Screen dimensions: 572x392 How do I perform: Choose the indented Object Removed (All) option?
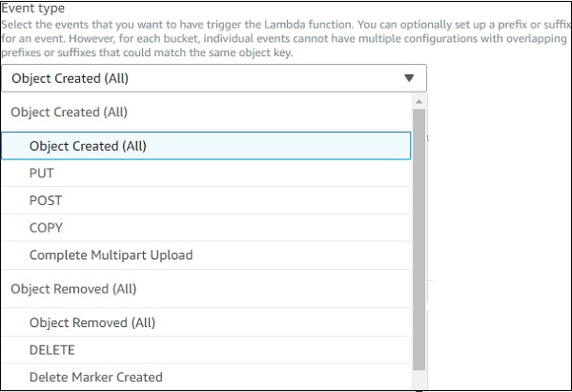click(92, 322)
